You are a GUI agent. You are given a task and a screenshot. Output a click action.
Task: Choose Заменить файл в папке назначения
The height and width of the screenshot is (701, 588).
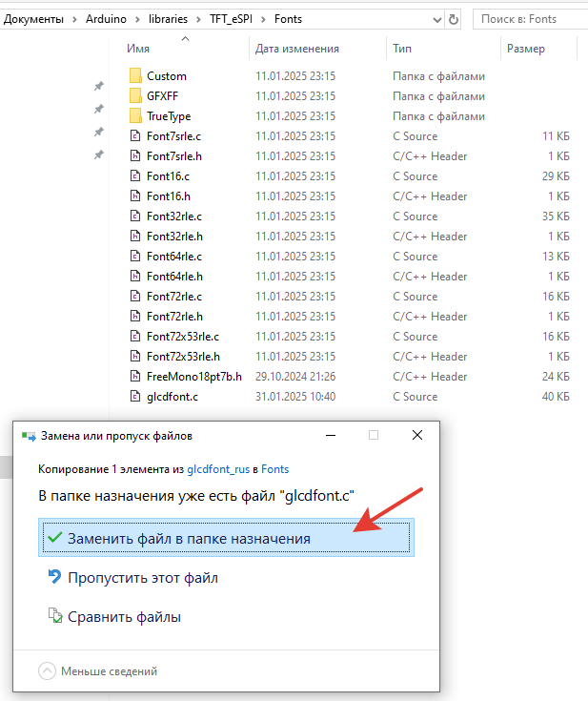pyautogui.click(x=226, y=537)
